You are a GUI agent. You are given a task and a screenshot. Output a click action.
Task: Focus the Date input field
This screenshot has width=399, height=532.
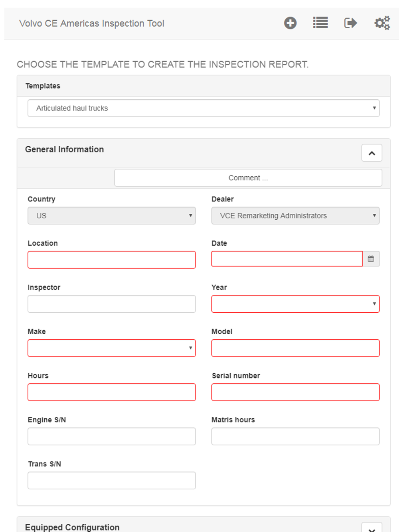[287, 259]
